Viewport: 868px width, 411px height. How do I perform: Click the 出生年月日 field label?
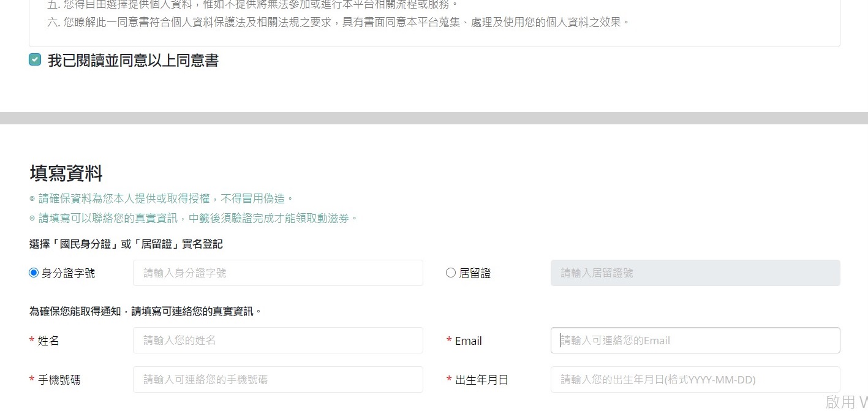coord(481,380)
